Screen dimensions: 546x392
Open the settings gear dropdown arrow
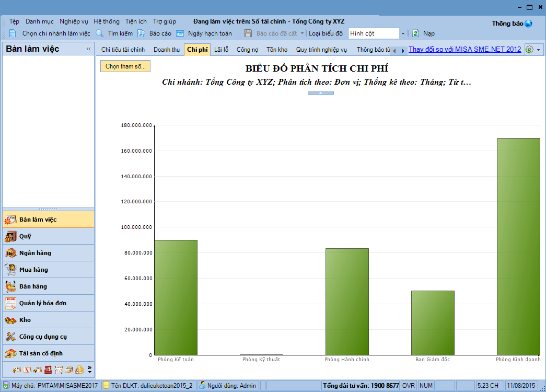pyautogui.click(x=539, y=50)
